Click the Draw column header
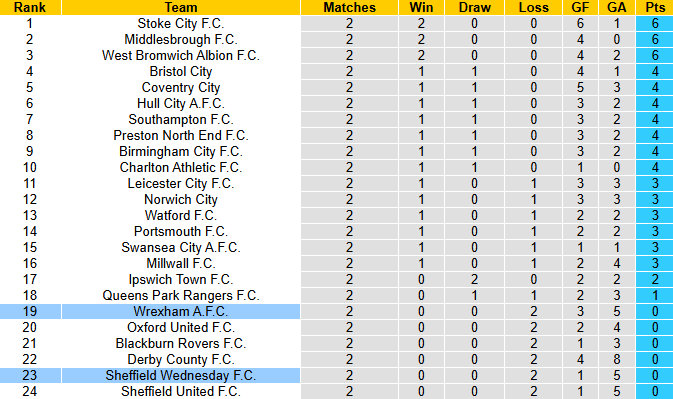This screenshot has height=399, width=673. coord(474,7)
